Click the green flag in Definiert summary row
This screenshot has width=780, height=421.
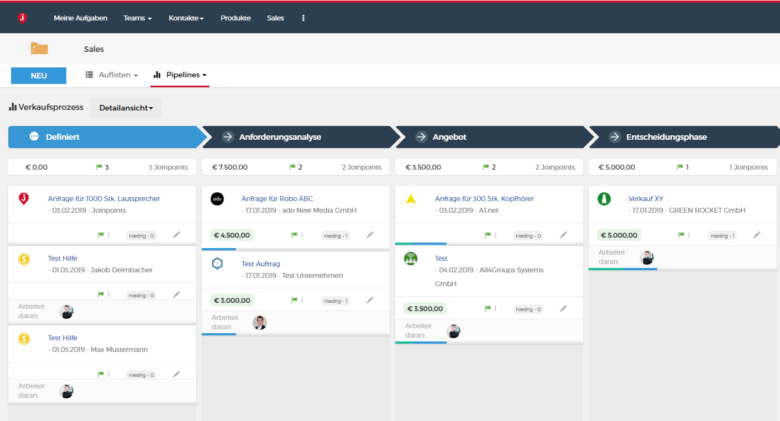pyautogui.click(x=99, y=167)
